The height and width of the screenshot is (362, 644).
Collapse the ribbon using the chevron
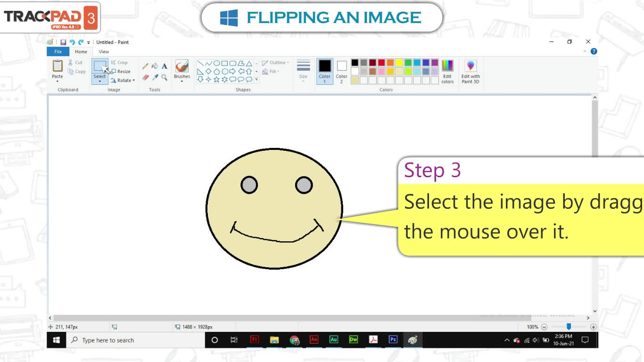tap(586, 51)
